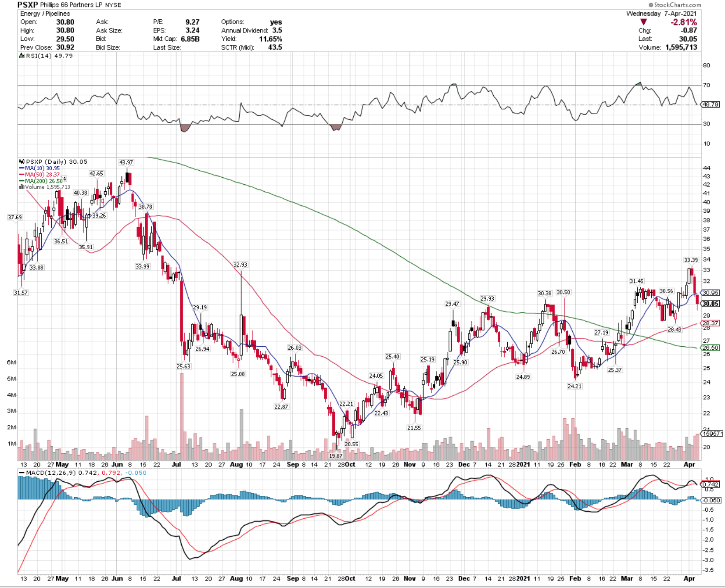Click the Energy / Pipelines sector label
This screenshot has height=588, width=725.
click(x=45, y=14)
